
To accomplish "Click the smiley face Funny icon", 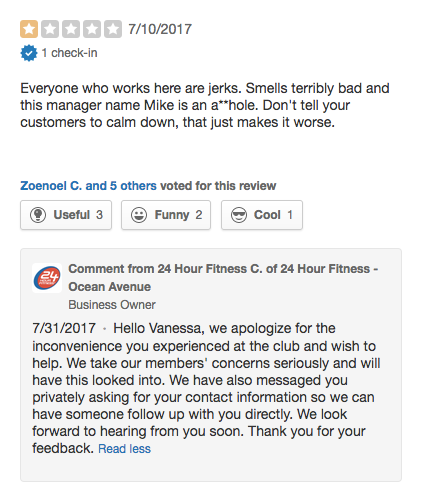I will [x=139, y=215].
